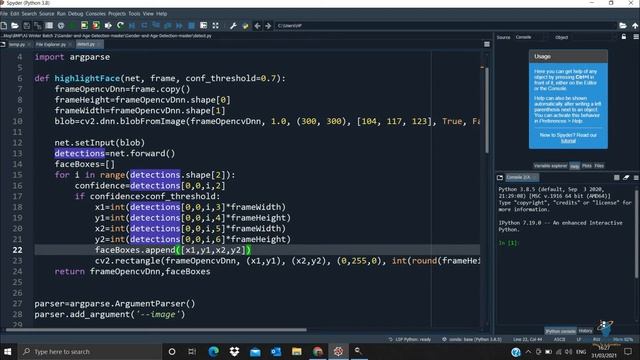
Task: Click the Help Object input field
Action: 592,37
